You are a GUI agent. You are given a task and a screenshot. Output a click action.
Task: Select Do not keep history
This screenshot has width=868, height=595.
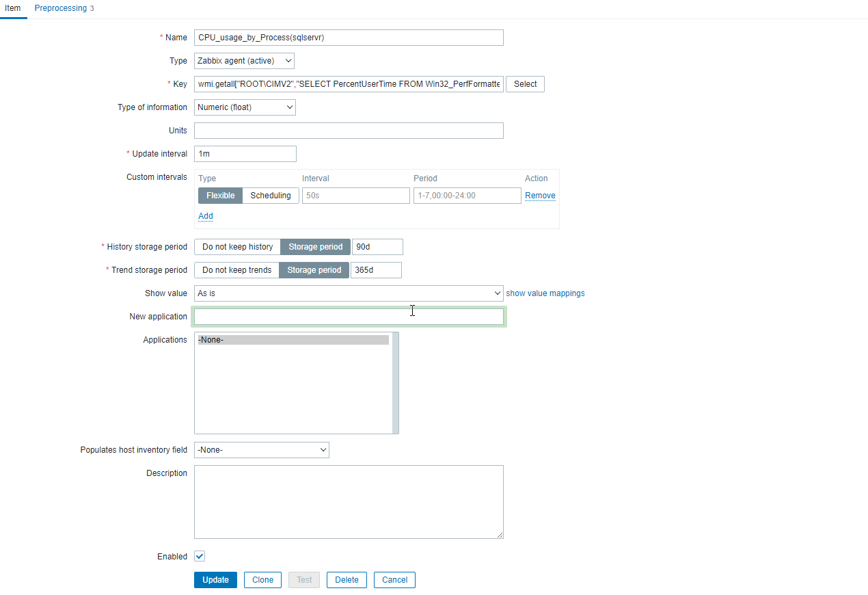237,247
